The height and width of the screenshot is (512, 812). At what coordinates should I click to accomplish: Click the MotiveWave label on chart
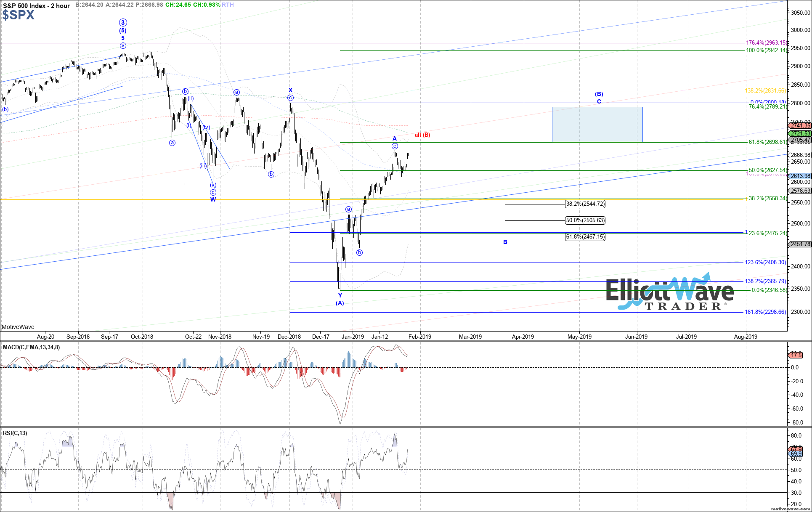(18, 327)
